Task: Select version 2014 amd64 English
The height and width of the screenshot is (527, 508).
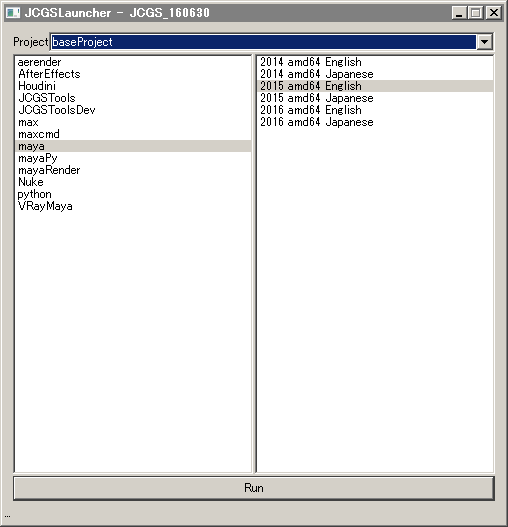Action: [375, 62]
